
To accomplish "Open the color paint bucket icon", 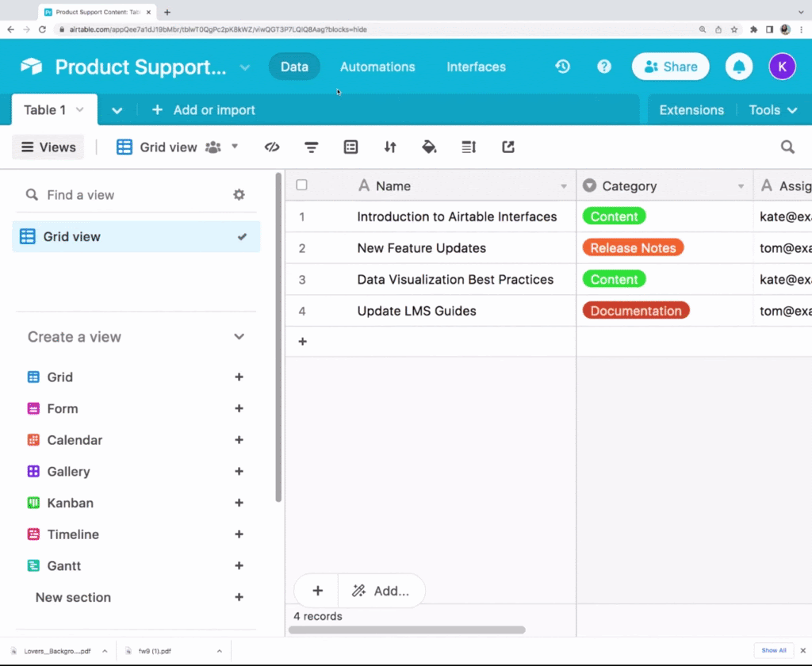I will click(x=429, y=147).
